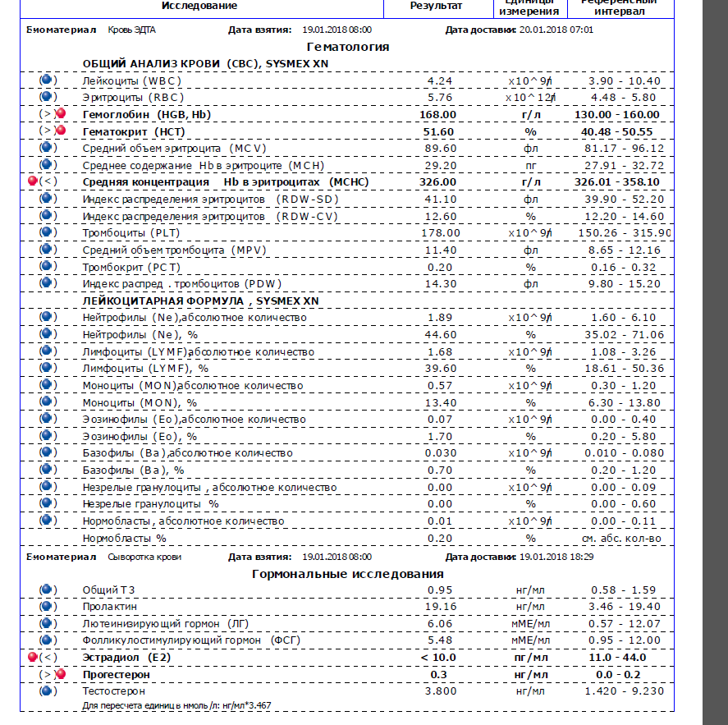Click red high marker beside Прогестерон
This screenshot has width=728, height=725.
60,674
